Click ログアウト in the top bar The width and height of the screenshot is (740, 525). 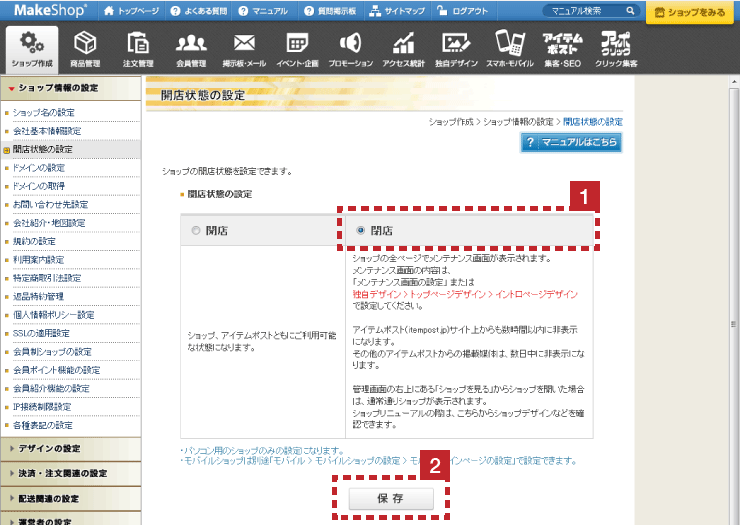pyautogui.click(x=461, y=11)
